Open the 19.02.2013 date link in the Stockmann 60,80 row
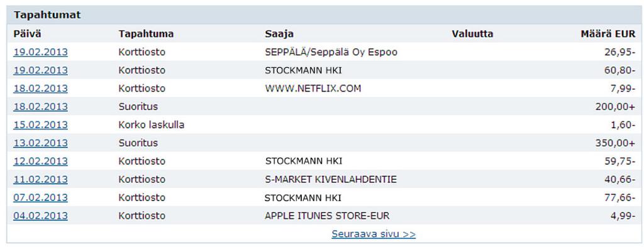The width and height of the screenshot is (644, 247). point(41,70)
